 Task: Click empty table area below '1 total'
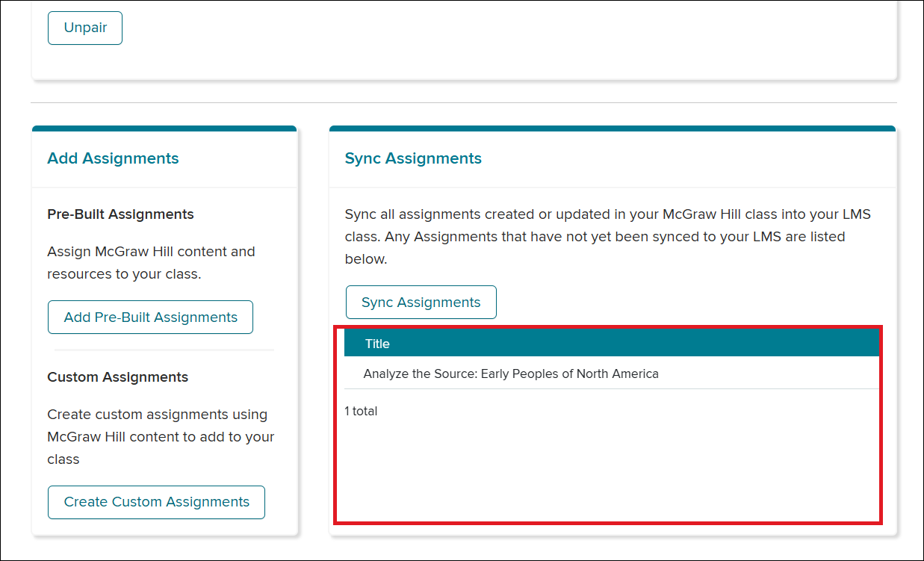coord(612,471)
